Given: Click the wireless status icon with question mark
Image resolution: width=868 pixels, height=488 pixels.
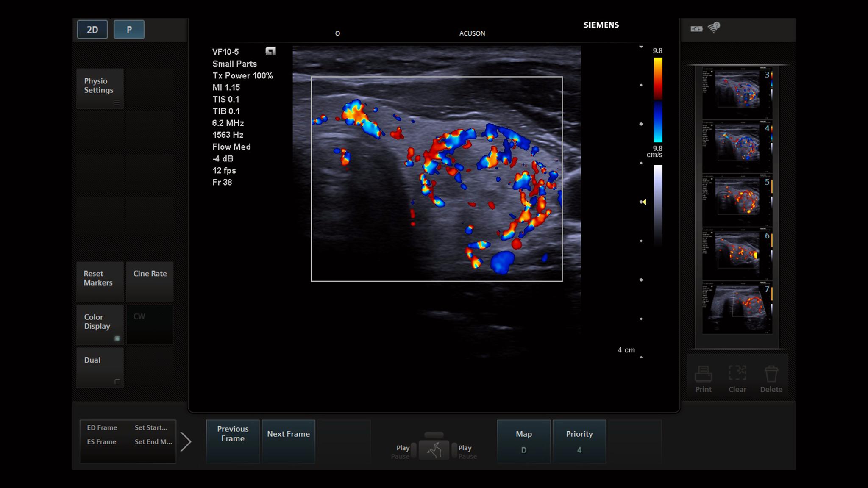Looking at the screenshot, I should (x=715, y=28).
